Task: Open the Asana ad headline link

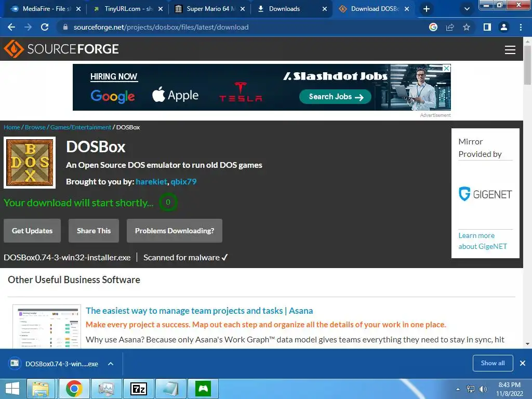Action: point(199,311)
